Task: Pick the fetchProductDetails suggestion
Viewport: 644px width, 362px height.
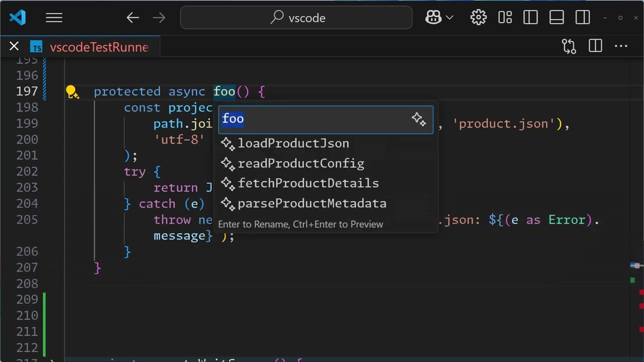Action: point(308,184)
